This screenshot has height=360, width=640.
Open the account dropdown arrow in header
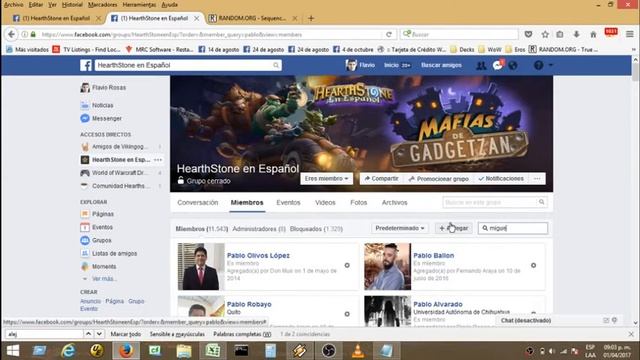pos(551,65)
